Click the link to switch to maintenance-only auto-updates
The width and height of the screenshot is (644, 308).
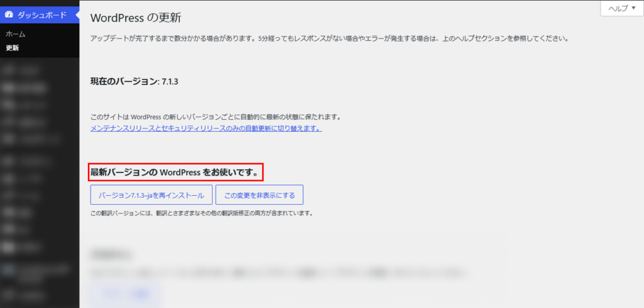coord(206,128)
